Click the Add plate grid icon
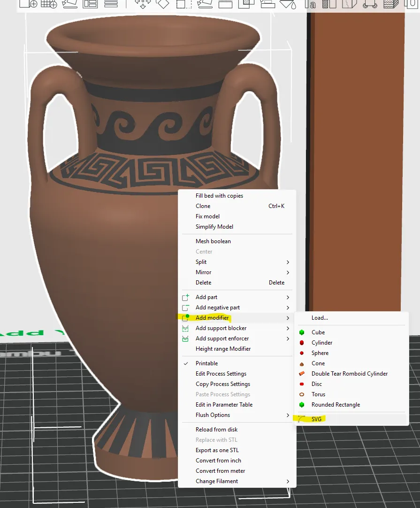 (49, 4)
